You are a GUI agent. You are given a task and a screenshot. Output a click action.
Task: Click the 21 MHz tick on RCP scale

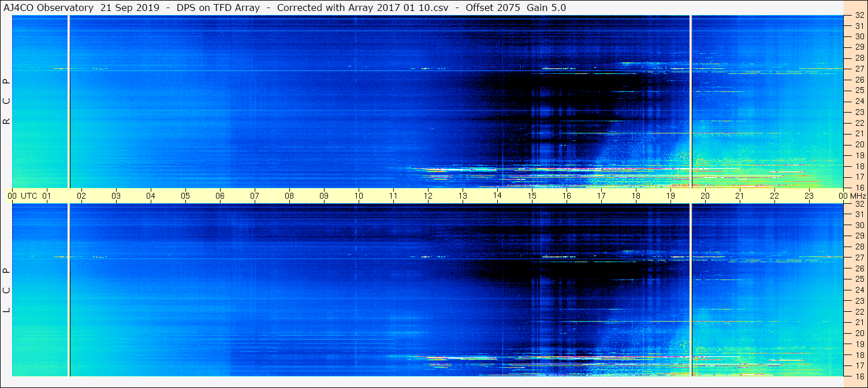coord(859,133)
